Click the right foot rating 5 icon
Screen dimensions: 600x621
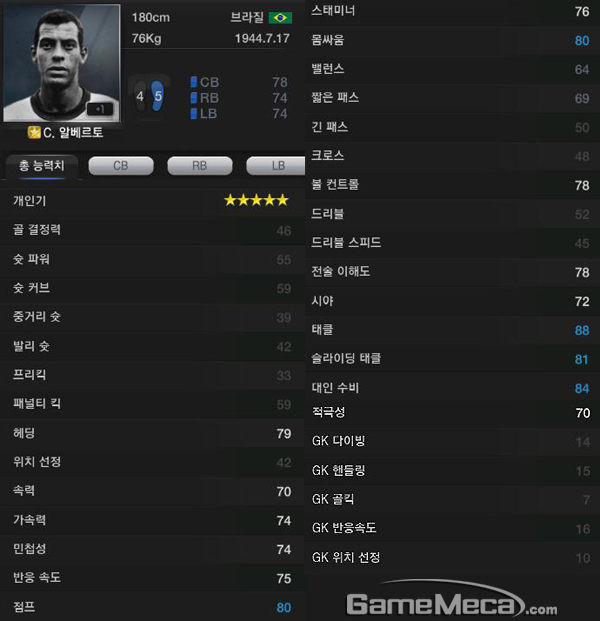[x=158, y=96]
